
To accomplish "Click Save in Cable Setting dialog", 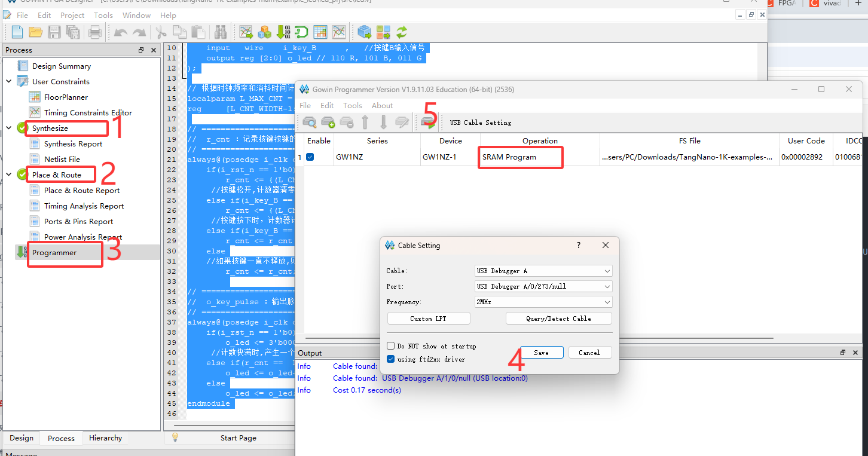I will tap(542, 353).
